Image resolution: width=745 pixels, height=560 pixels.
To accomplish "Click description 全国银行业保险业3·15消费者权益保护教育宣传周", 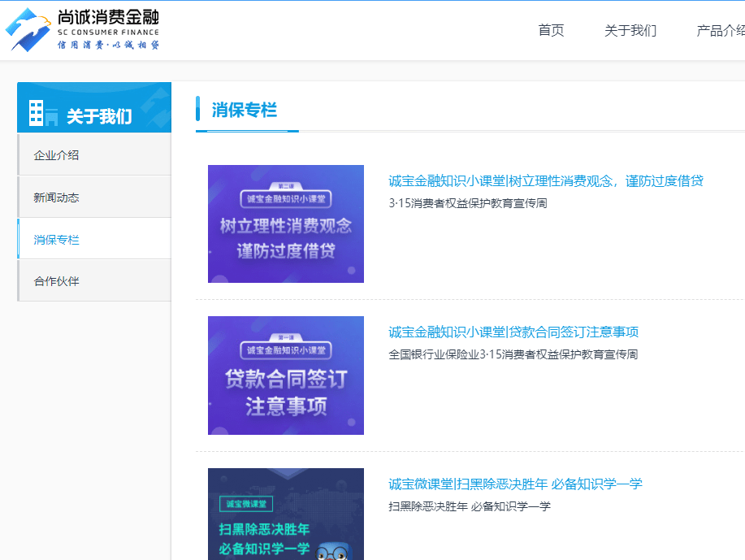I will coord(513,354).
